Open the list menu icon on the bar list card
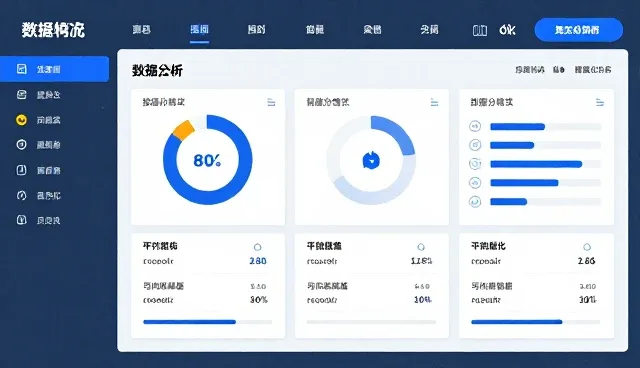This screenshot has width=640, height=368. [x=600, y=102]
